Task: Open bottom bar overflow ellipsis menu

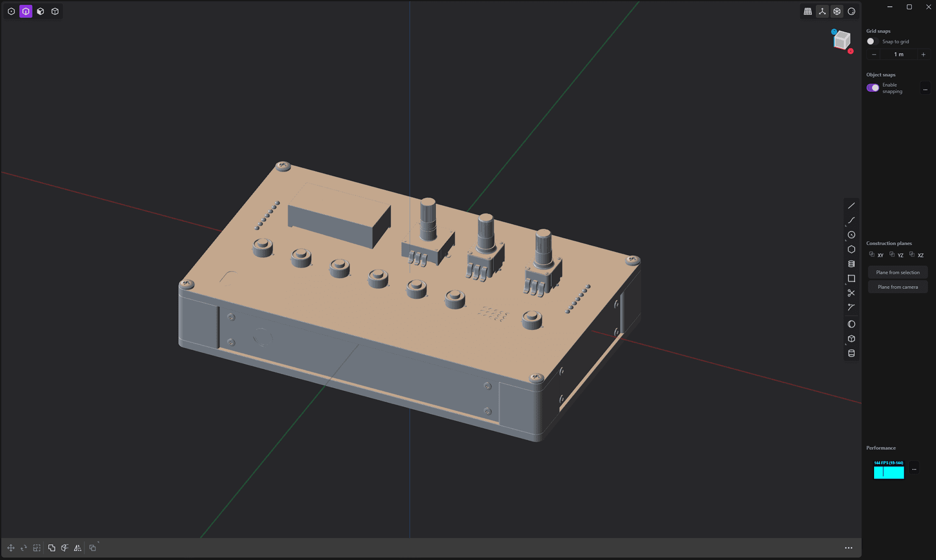Action: pyautogui.click(x=848, y=548)
